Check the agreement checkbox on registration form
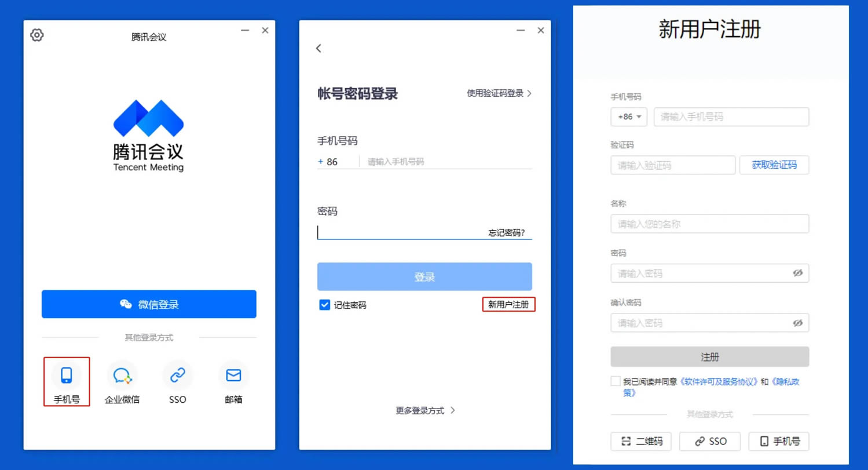 tap(615, 381)
